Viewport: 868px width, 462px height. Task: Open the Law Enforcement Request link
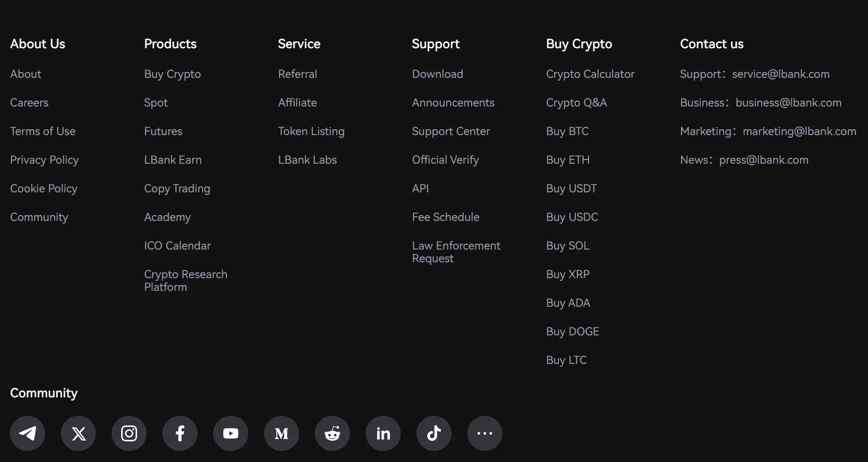456,252
